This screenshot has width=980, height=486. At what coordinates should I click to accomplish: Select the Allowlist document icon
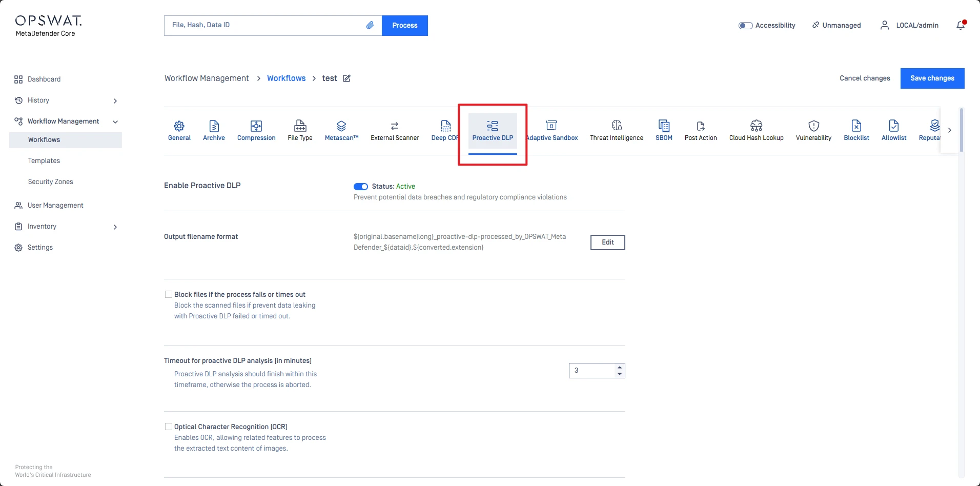[894, 126]
